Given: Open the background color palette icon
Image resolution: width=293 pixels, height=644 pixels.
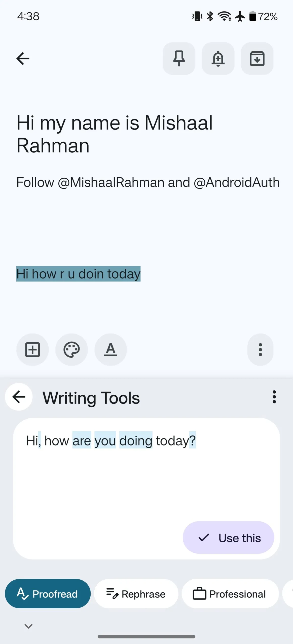Looking at the screenshot, I should tap(71, 350).
